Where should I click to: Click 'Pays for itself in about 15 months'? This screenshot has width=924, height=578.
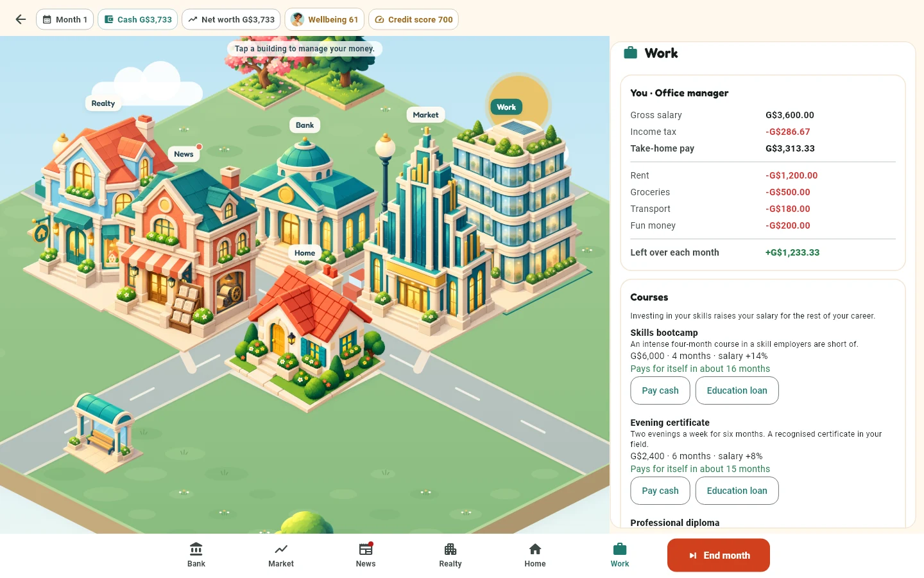(700, 469)
